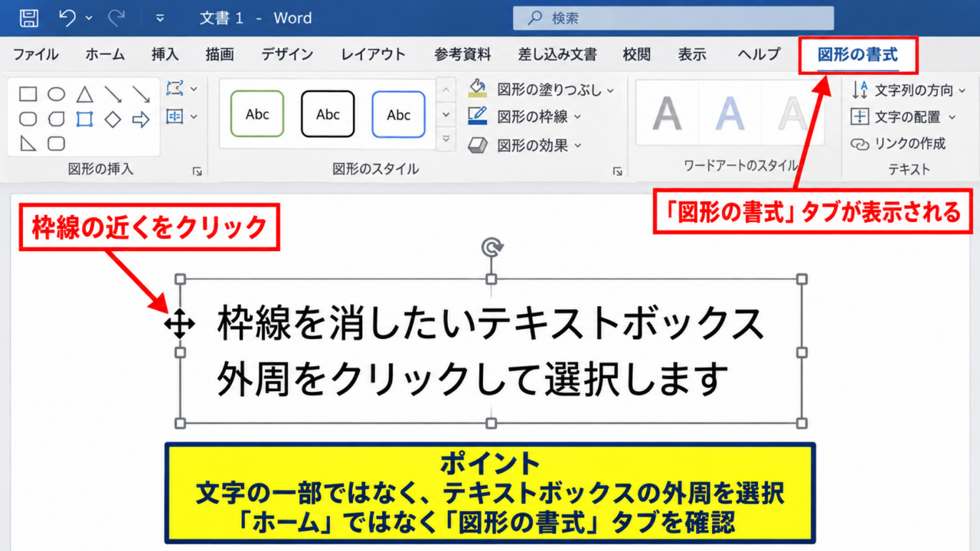
Task: Click the Draw Text Box icon
Action: point(175,116)
